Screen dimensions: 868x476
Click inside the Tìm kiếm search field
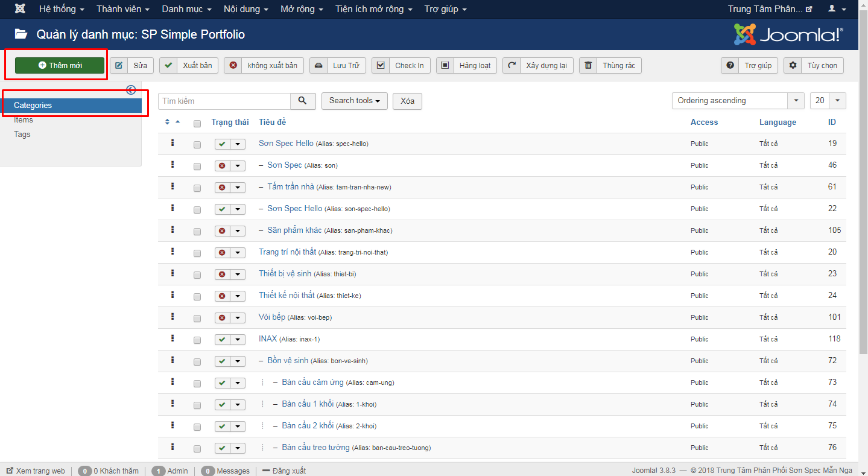click(x=224, y=101)
